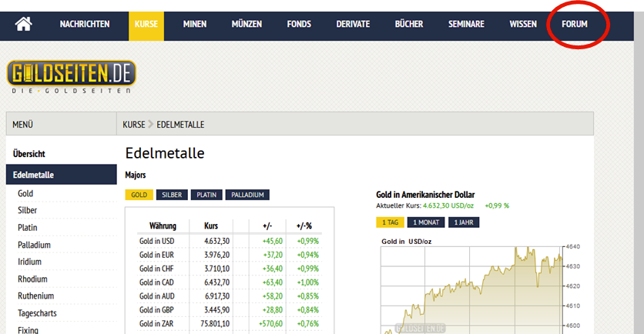The width and height of the screenshot is (644, 334).
Task: Go to the Minen section
Action: (x=195, y=24)
